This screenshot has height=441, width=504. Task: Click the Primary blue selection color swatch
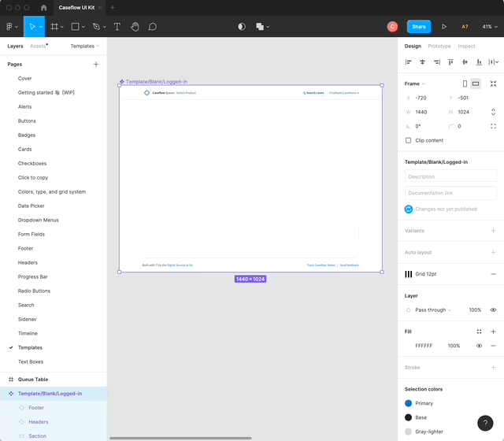408,403
